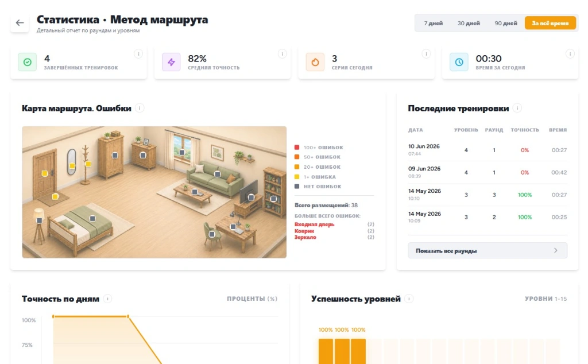Click the Время column header
The width and height of the screenshot is (588, 364).
(x=558, y=130)
